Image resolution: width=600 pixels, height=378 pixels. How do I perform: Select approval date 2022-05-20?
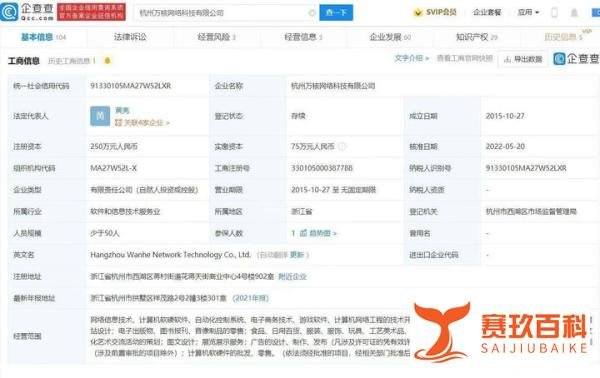click(505, 147)
